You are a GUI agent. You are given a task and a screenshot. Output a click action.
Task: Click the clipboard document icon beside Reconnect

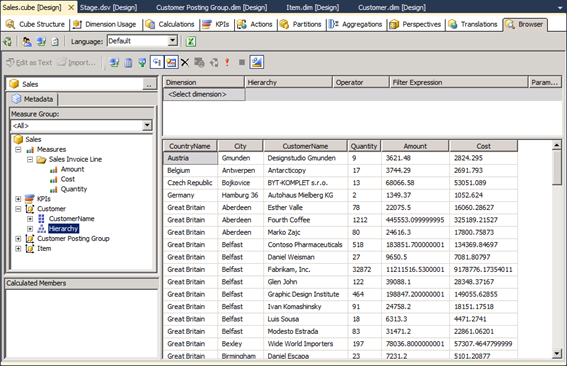click(x=55, y=42)
